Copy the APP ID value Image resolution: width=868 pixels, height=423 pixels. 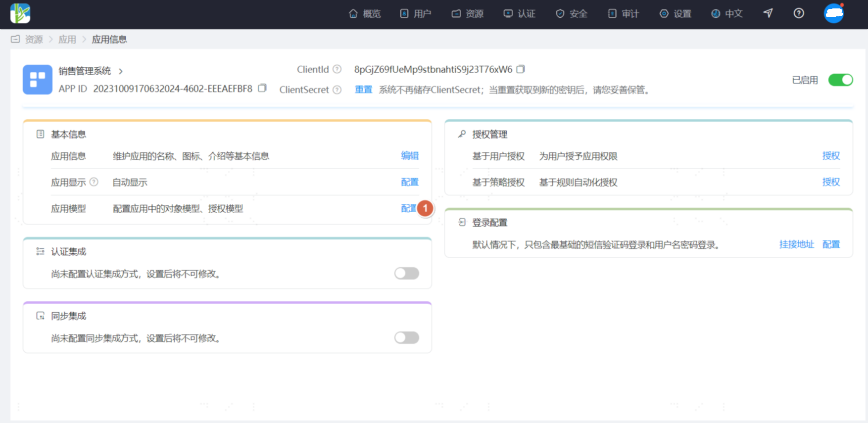coord(262,88)
